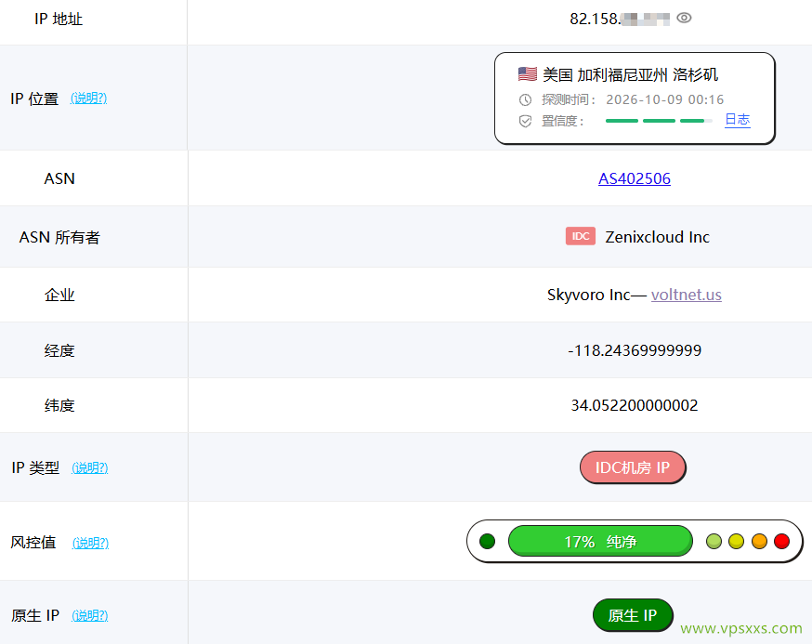Click the clock icon beside 探测时间
The width and height of the screenshot is (812, 644).
[525, 99]
